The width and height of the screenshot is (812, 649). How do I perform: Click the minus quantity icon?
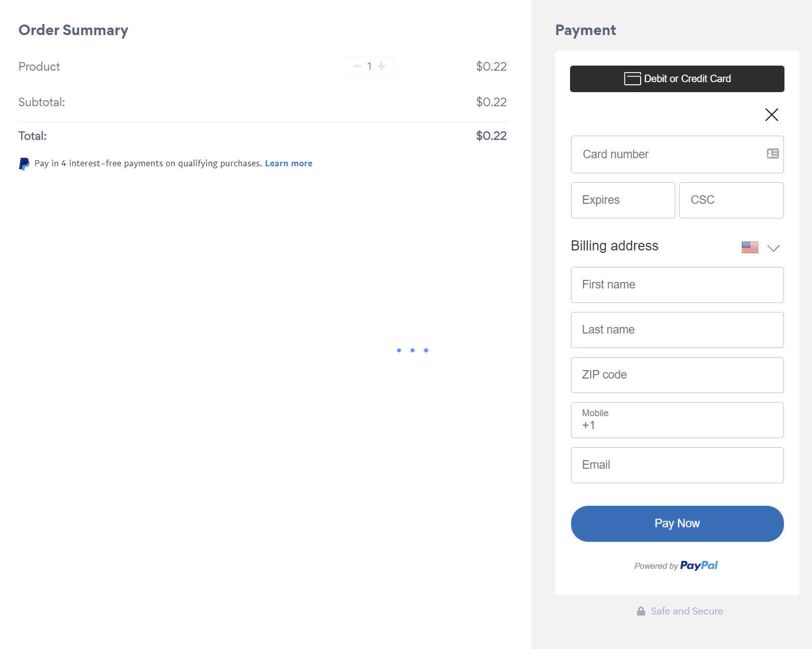[x=357, y=66]
